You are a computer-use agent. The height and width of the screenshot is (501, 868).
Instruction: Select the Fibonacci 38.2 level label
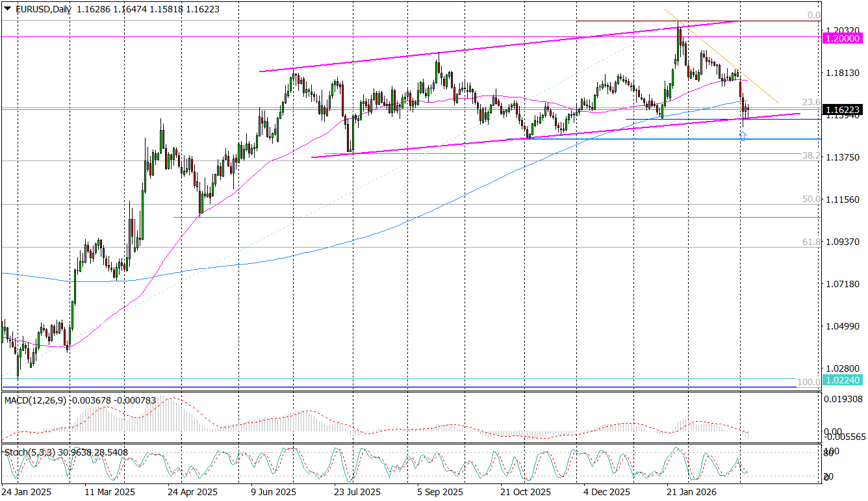click(x=810, y=156)
